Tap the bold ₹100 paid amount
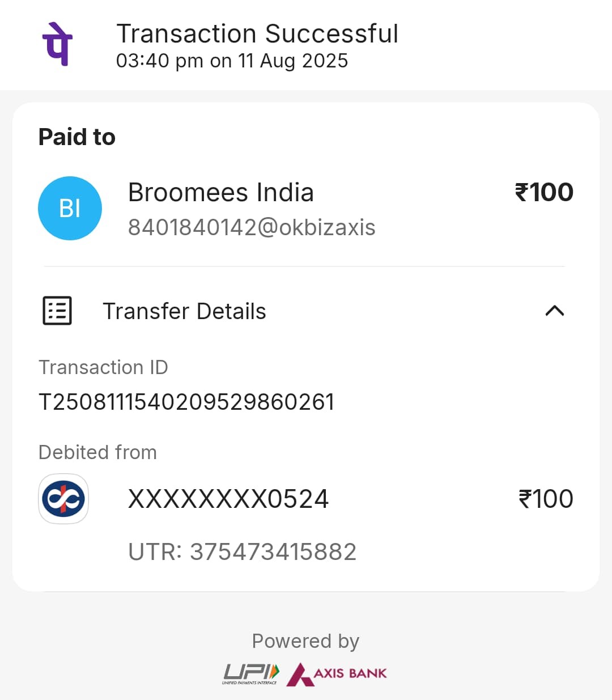The image size is (612, 700). click(544, 192)
